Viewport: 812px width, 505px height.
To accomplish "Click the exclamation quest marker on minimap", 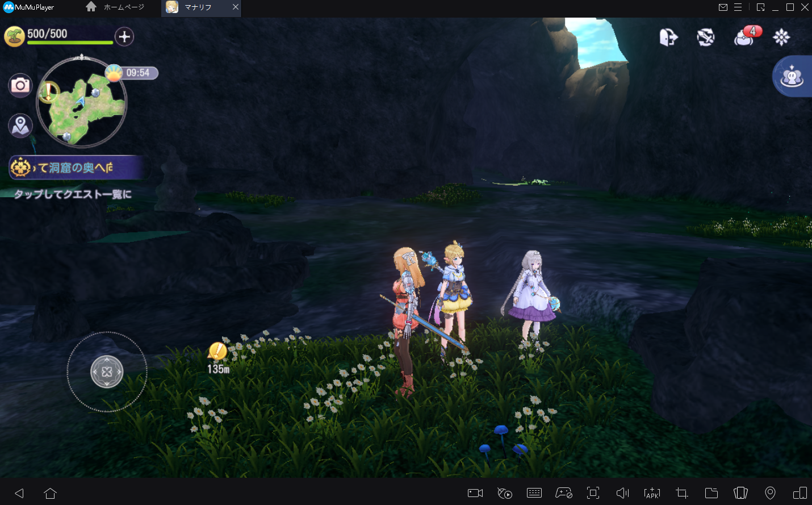I will tap(49, 91).
